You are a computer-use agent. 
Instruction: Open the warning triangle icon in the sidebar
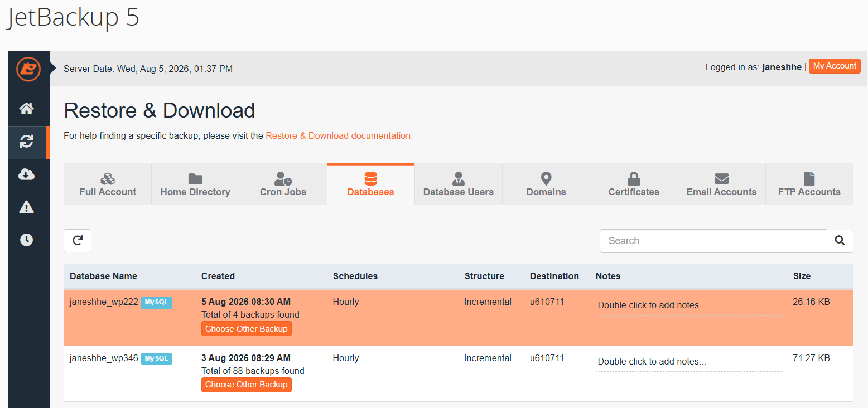pyautogui.click(x=26, y=207)
